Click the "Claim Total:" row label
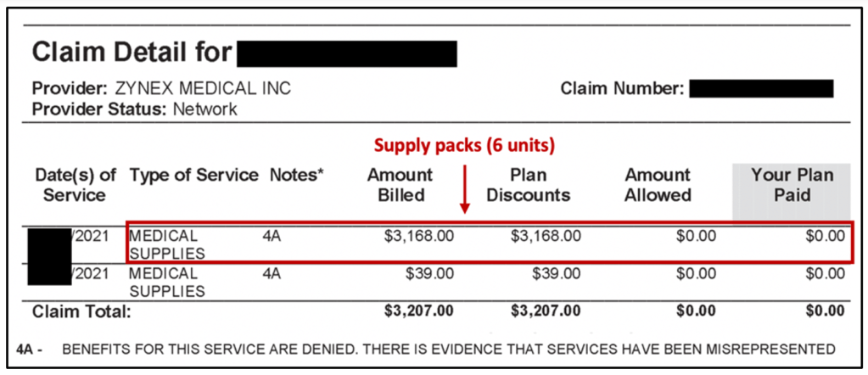Image resolution: width=868 pixels, height=375 pixels. (x=81, y=312)
